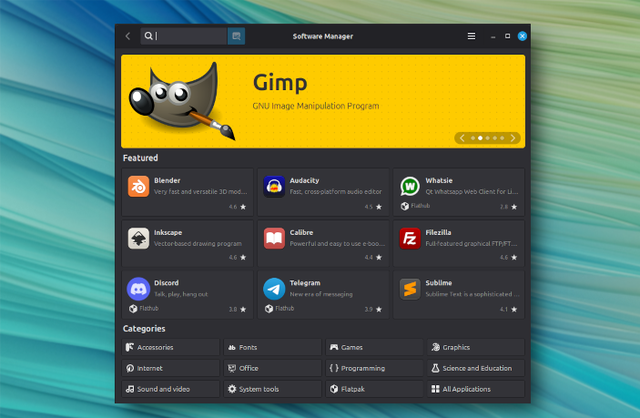Open the Whatsie app icon
Viewport: 640px width, 418px height.
(410, 187)
